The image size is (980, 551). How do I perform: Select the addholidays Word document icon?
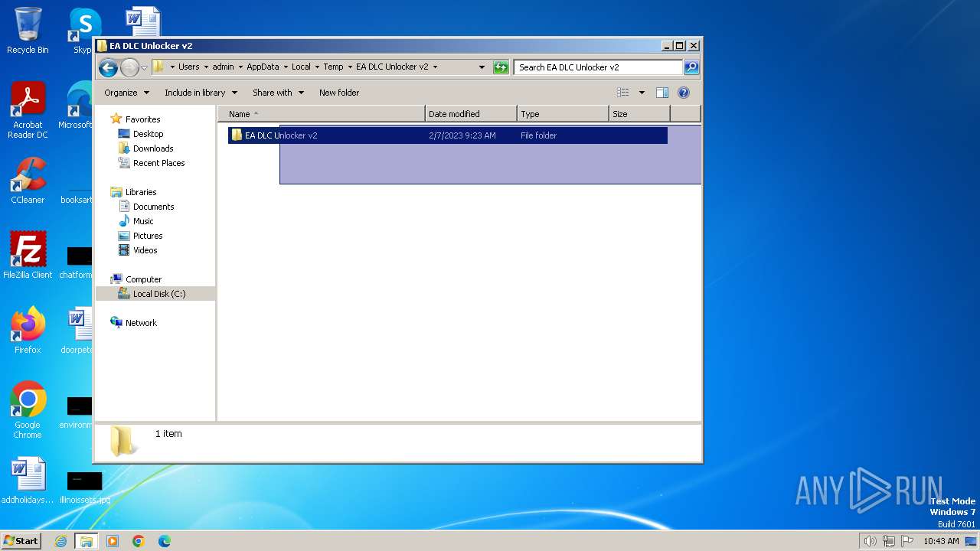tap(28, 481)
